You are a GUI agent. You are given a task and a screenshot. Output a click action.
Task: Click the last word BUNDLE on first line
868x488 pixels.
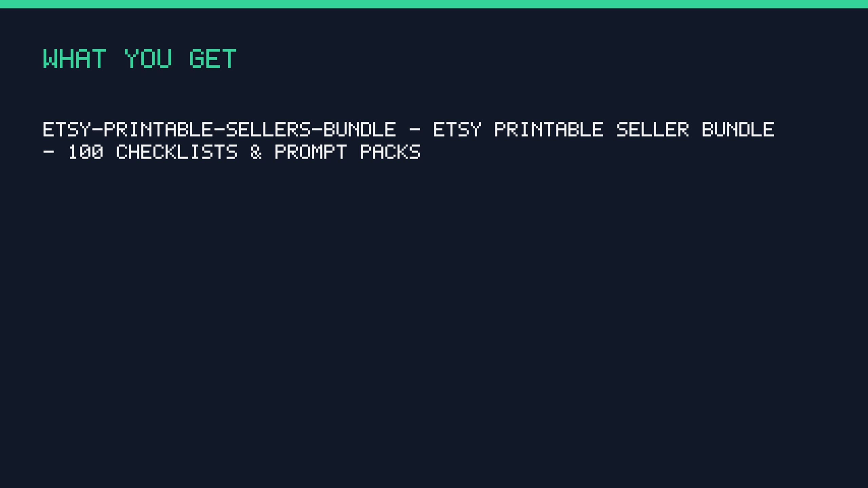[738, 130]
